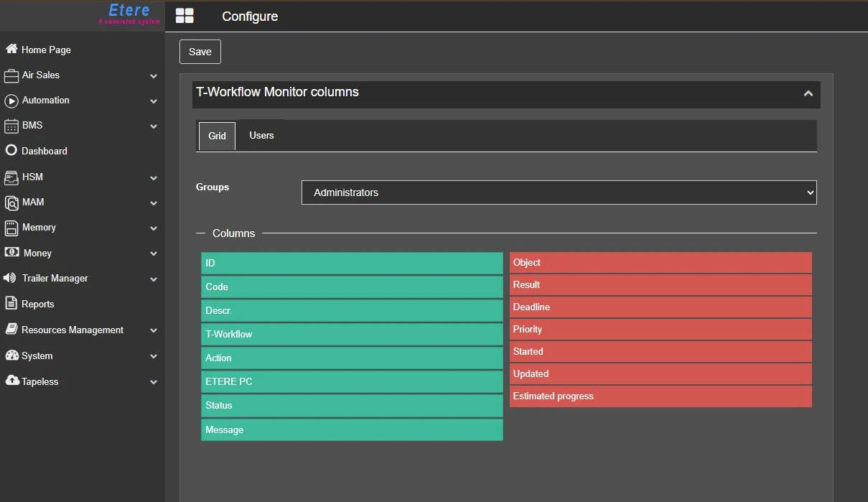The image size is (868, 502).
Task: Toggle the Estimated progress column item
Action: [x=661, y=396]
